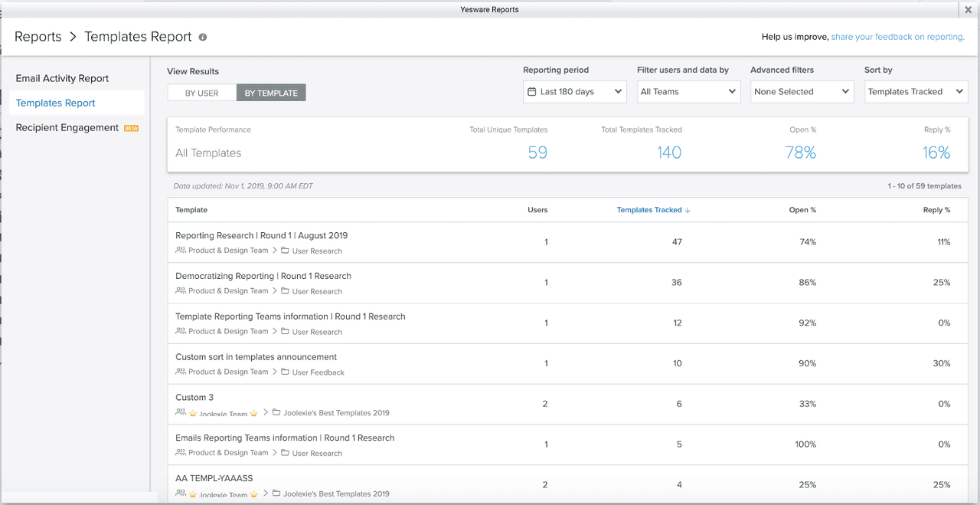The image size is (980, 505).
Task: Expand the All Teams filter dropdown
Action: [x=688, y=92]
